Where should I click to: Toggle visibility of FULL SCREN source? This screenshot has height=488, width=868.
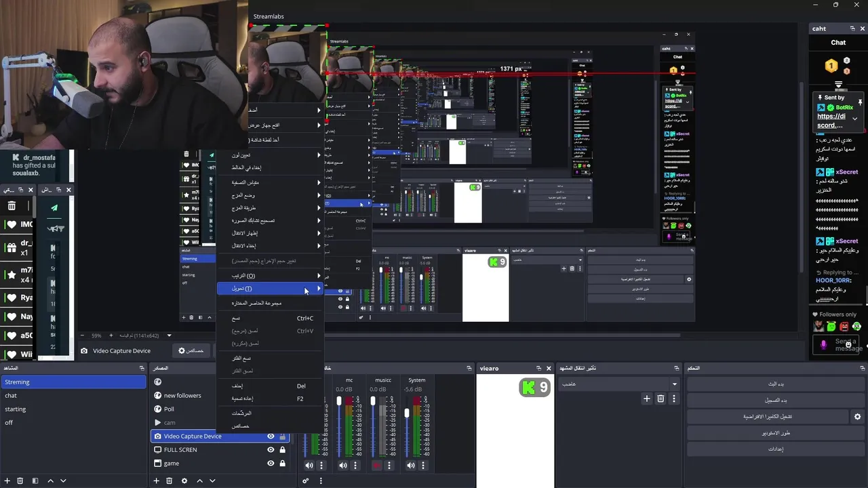pos(271,450)
